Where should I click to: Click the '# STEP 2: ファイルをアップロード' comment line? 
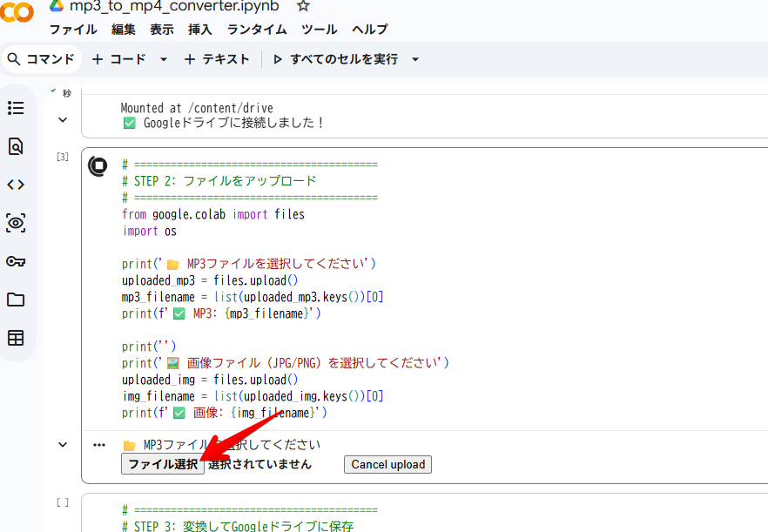(219, 181)
